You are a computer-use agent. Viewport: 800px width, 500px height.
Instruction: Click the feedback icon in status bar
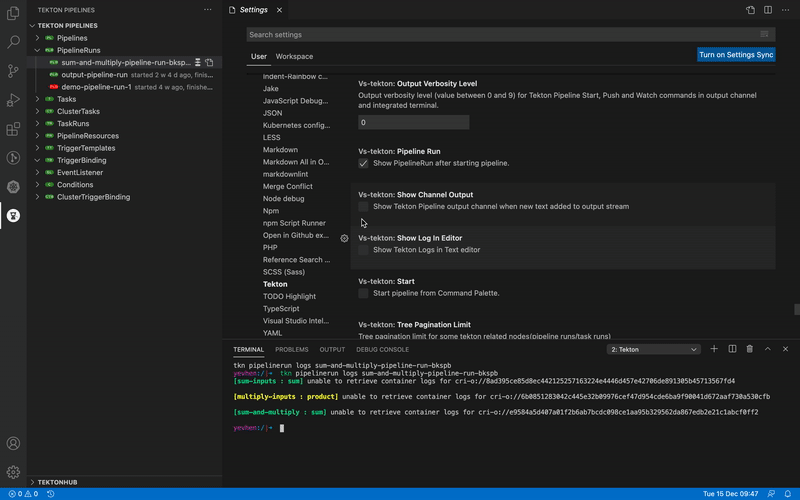click(x=771, y=494)
